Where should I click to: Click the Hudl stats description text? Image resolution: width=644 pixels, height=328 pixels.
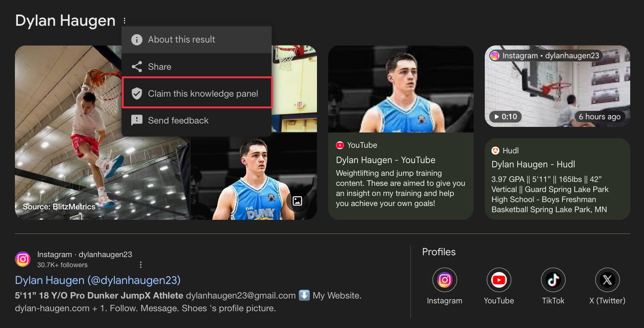click(x=550, y=194)
